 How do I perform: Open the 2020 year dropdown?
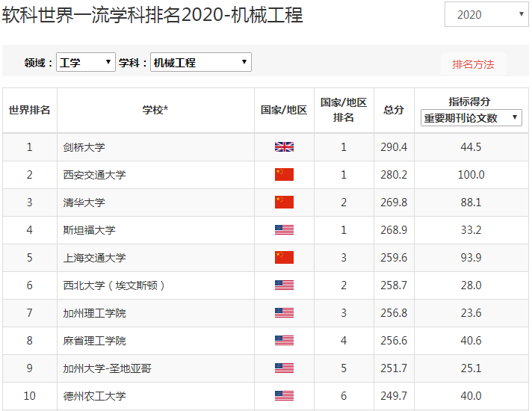point(486,14)
